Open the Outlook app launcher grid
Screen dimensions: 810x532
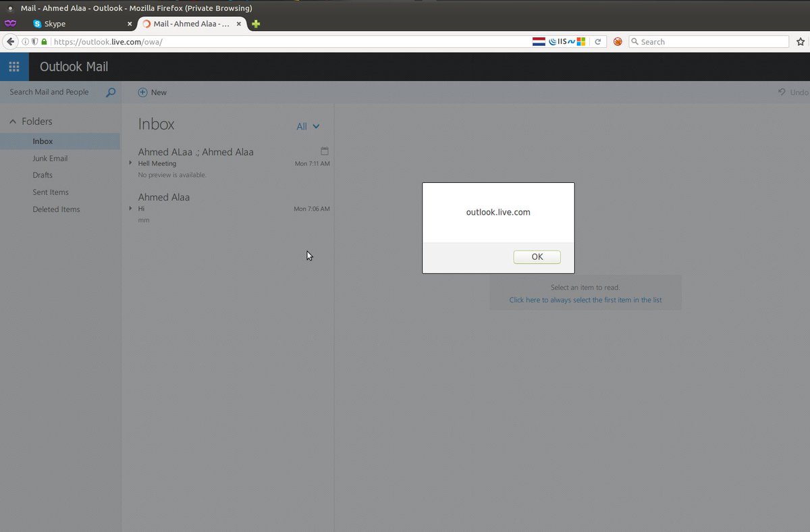point(14,67)
